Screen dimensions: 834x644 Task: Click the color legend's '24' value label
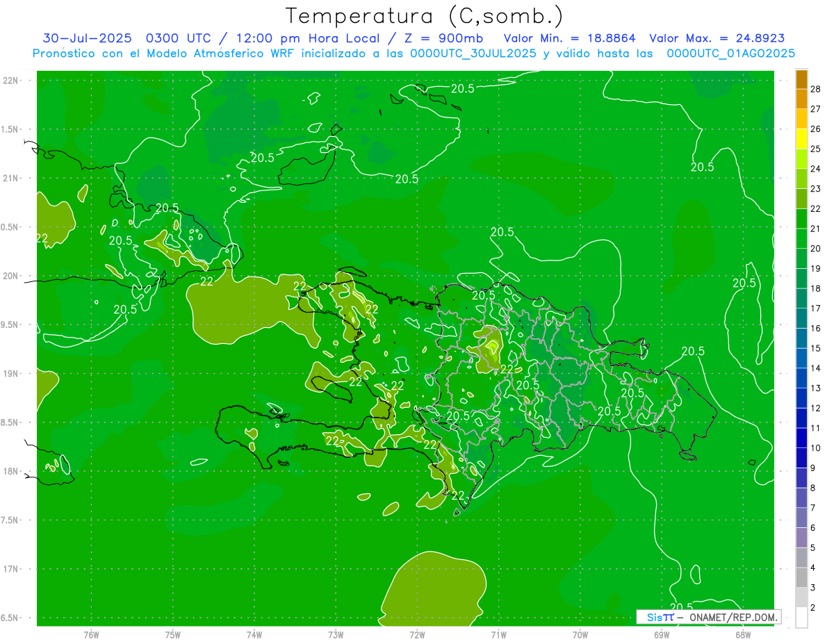816,169
